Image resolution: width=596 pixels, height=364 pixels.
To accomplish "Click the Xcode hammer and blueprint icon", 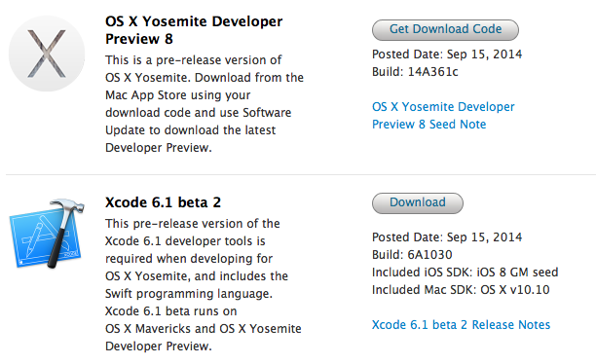I will (x=47, y=233).
